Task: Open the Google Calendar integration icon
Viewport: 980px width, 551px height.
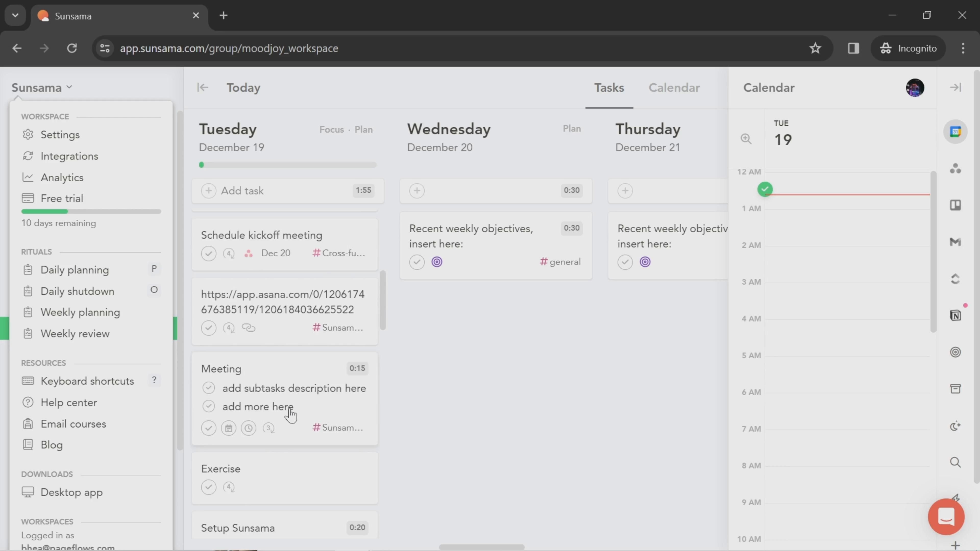Action: click(955, 132)
